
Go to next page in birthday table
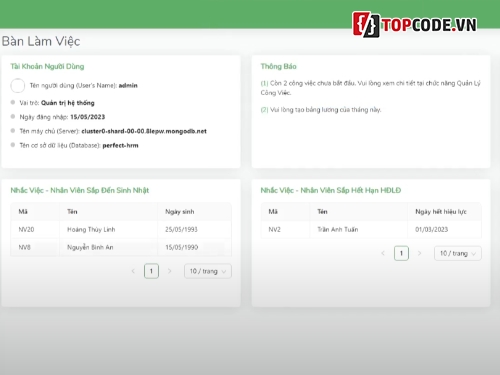[169, 271]
